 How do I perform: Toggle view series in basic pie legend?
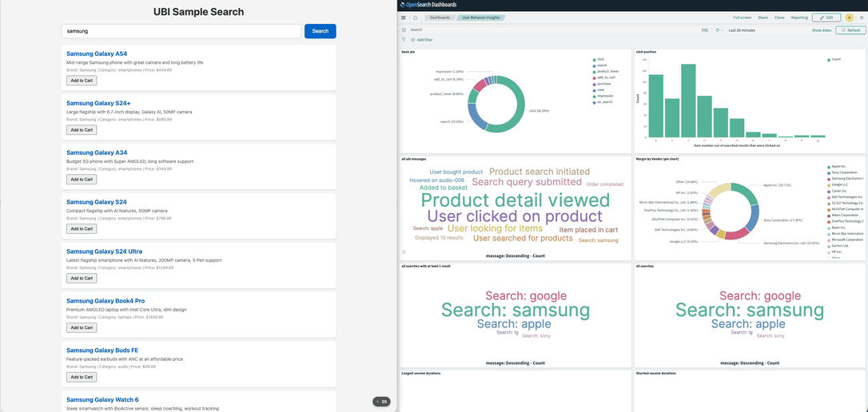pos(598,89)
